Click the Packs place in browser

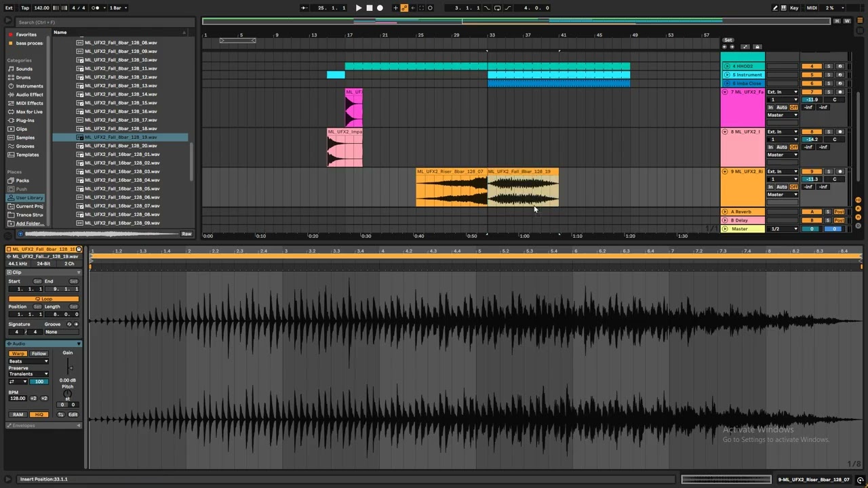[x=22, y=180]
